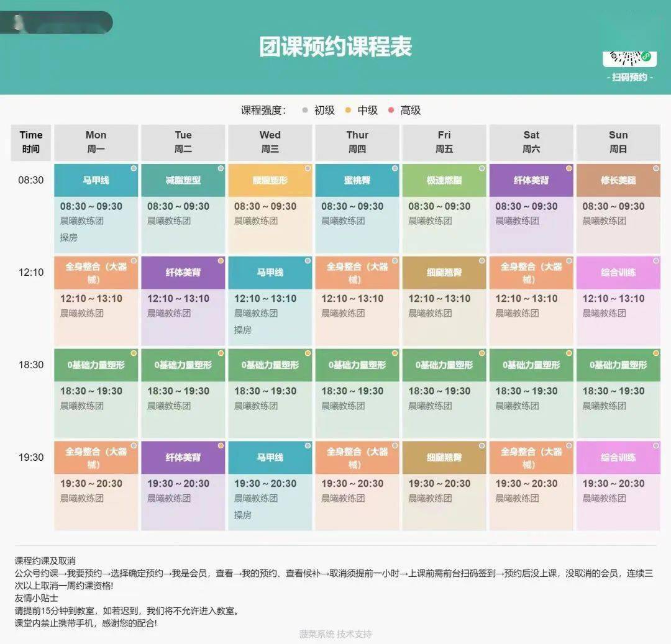Click the 12:10 time row label
The image size is (671, 644).
pyautogui.click(x=31, y=273)
